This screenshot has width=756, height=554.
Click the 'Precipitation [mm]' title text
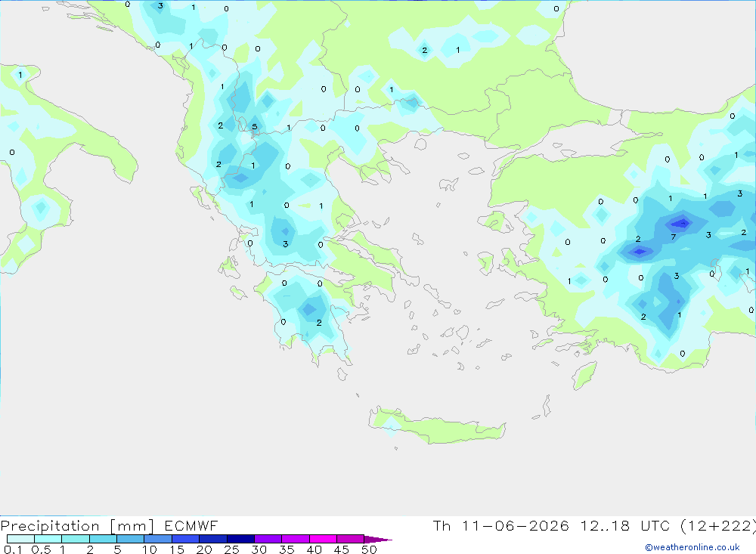(77, 526)
